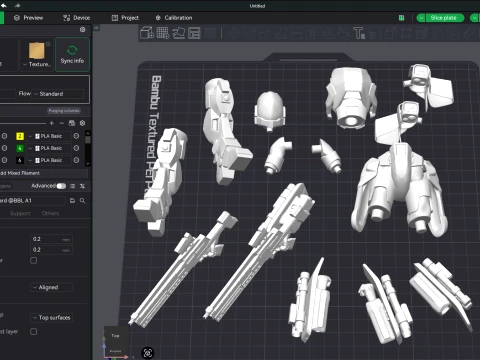Click the AMS filament sync icon
Screen dimensions: 480x360
72,123
